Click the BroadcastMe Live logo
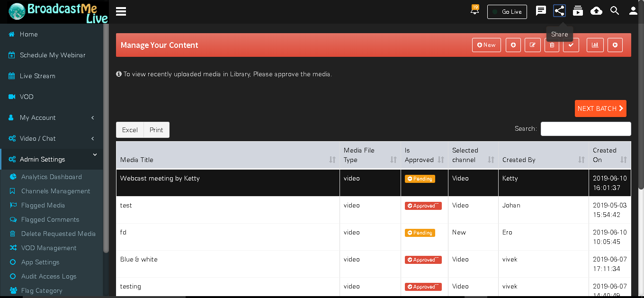This screenshot has width=644, height=298. click(58, 12)
